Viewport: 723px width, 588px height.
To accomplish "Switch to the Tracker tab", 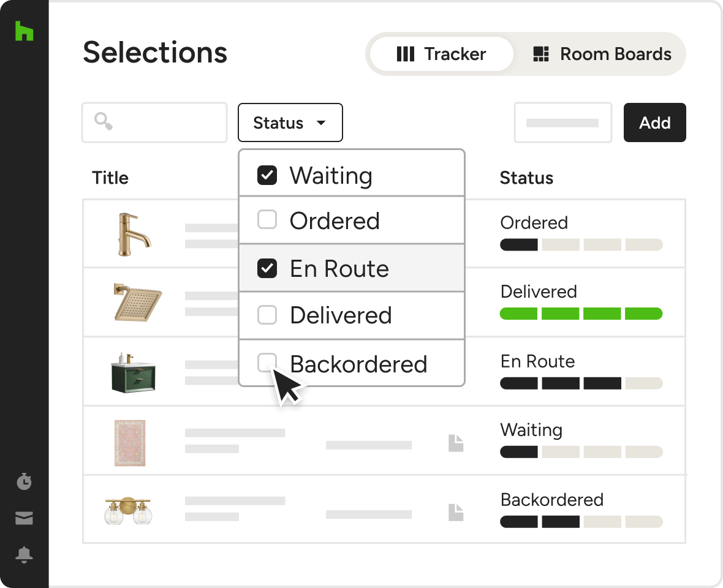I will click(441, 54).
